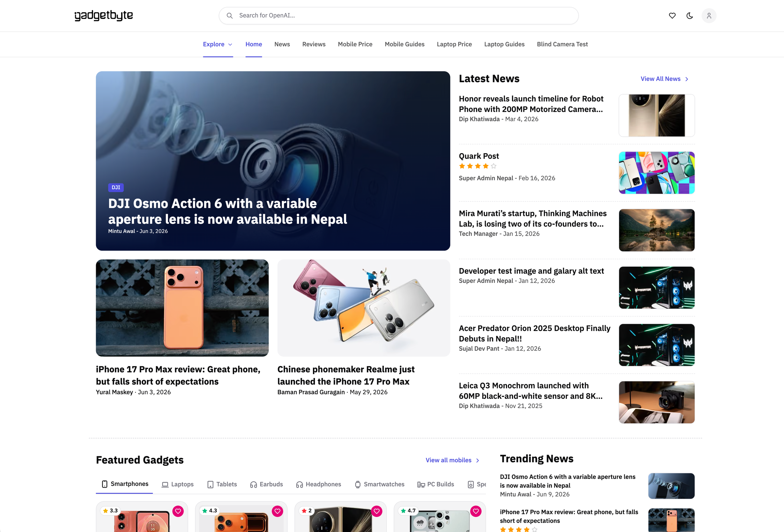Open DJI Osmo Action 6 hero headline
The width and height of the screenshot is (784, 532).
227,211
